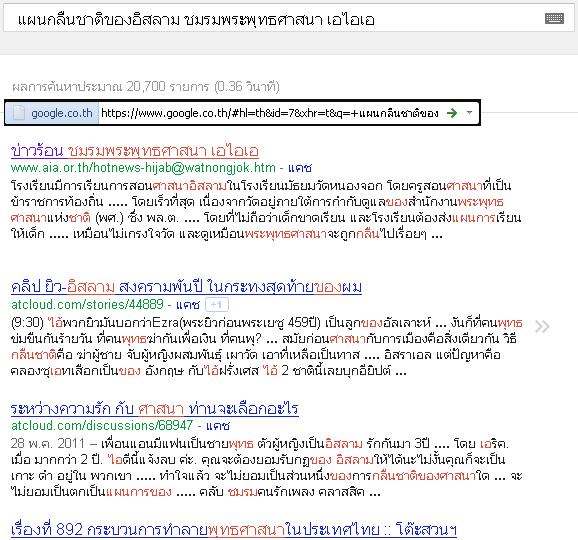
Task: Click the google.co.th site identity button
Action: click(52, 113)
